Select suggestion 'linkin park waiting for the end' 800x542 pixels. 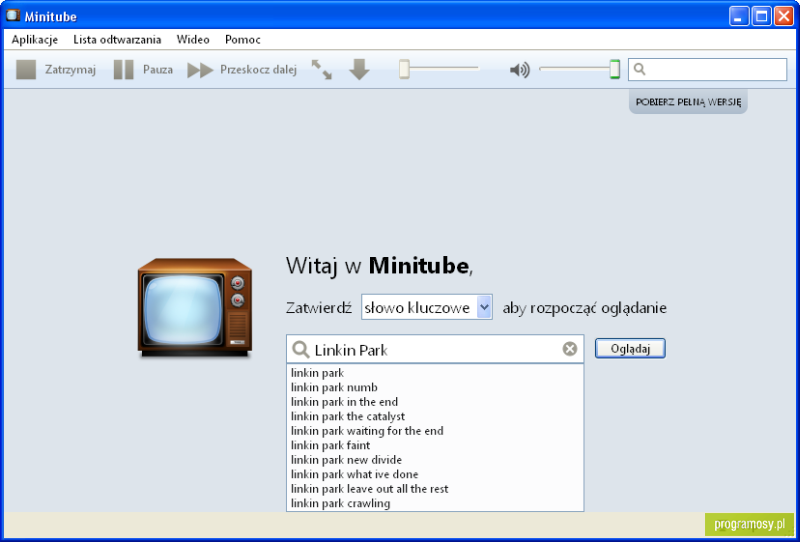[x=435, y=431]
